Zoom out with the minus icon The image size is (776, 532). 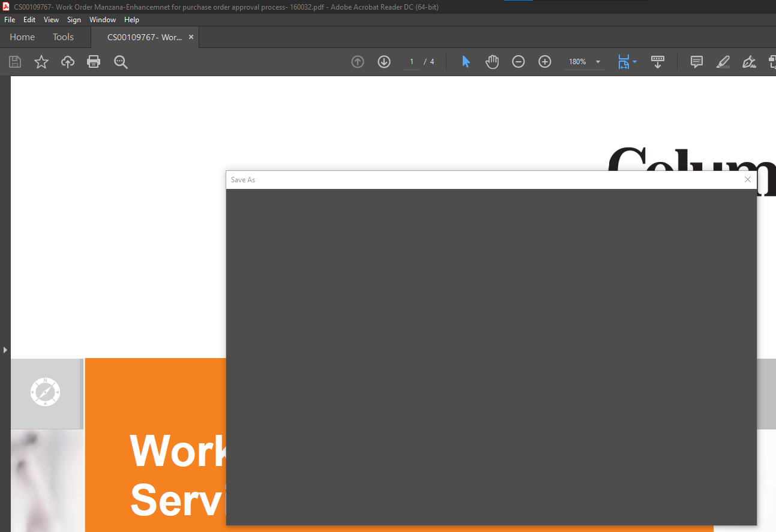pyautogui.click(x=519, y=62)
